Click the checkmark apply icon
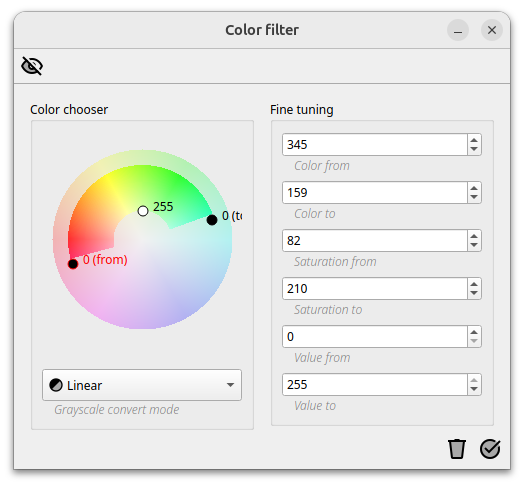Image resolution: width=524 pixels, height=486 pixels. point(490,449)
